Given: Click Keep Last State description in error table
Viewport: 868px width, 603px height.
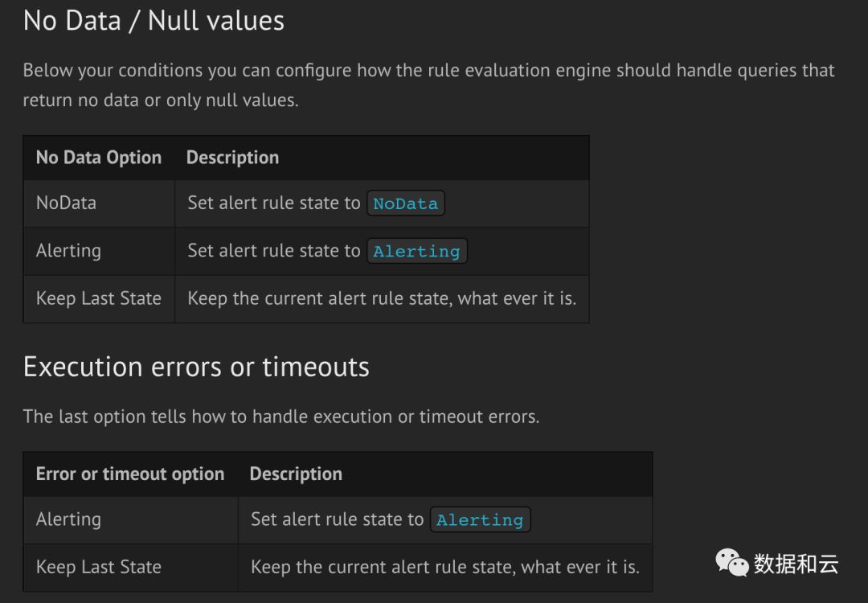Looking at the screenshot, I should [445, 567].
